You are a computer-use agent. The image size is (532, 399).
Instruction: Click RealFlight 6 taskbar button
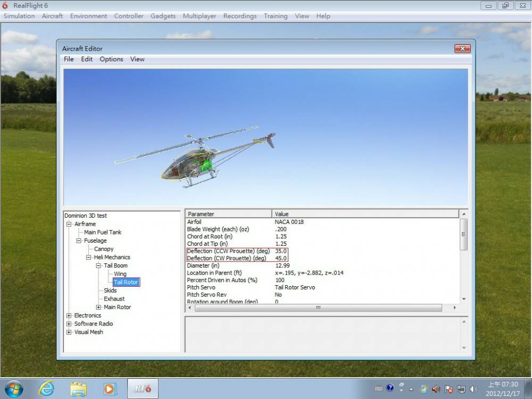pyautogui.click(x=143, y=389)
